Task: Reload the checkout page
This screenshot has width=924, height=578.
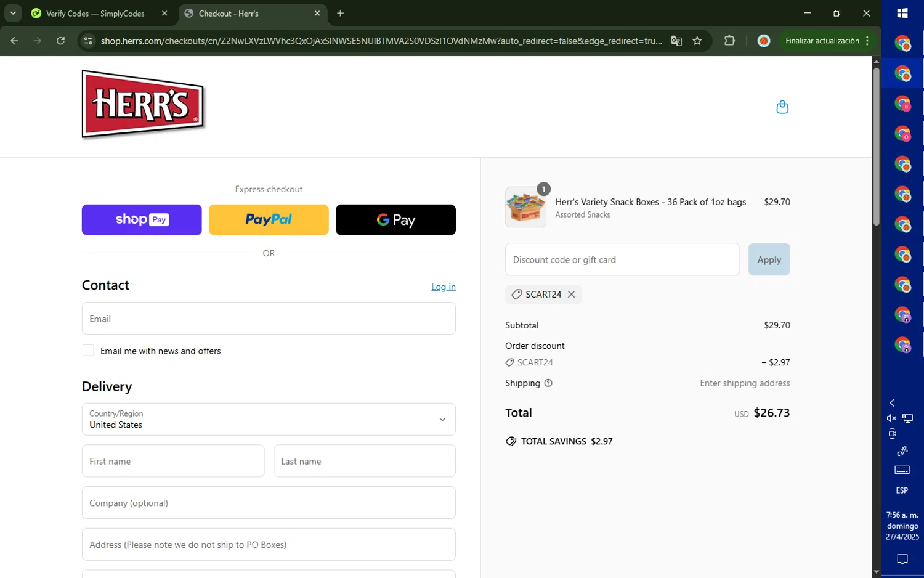Action: point(60,41)
